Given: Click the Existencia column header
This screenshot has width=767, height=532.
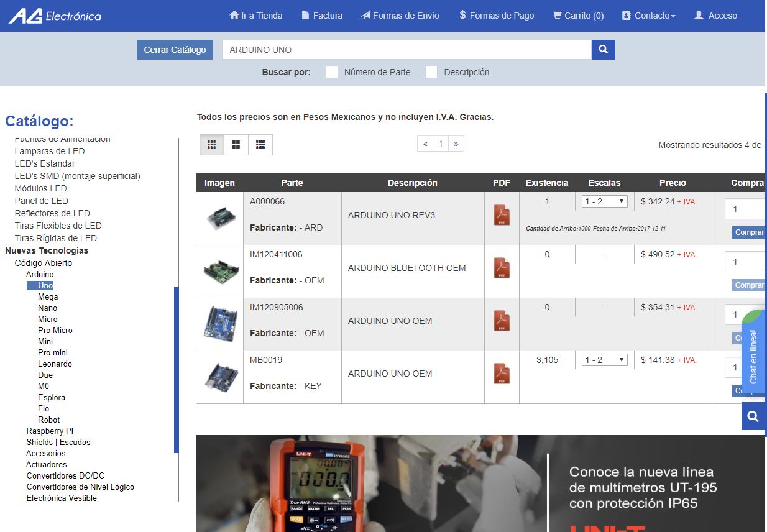Looking at the screenshot, I should pyautogui.click(x=547, y=183).
